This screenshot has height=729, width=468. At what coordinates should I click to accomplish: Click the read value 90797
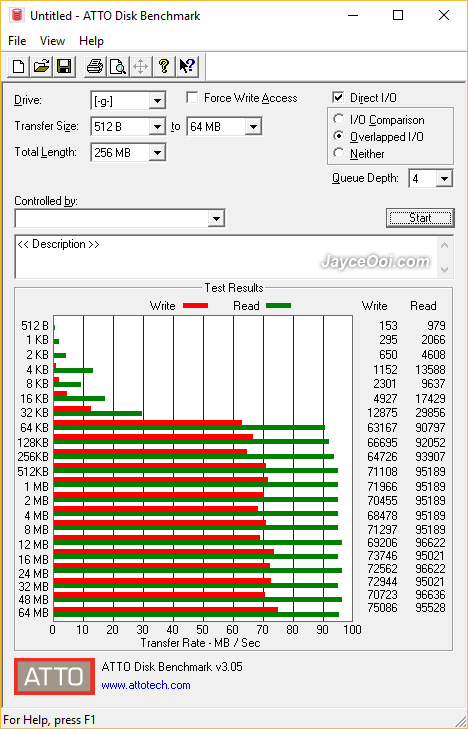[x=429, y=427]
